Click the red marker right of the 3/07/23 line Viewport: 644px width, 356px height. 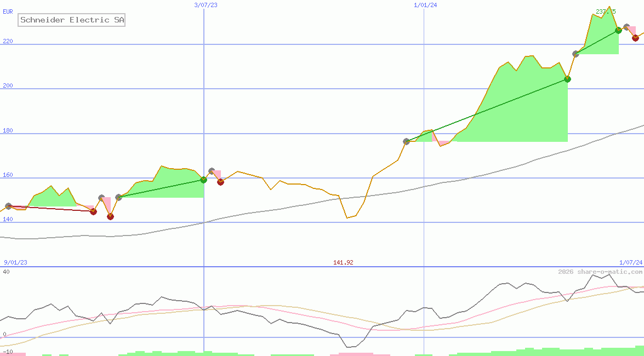point(220,182)
